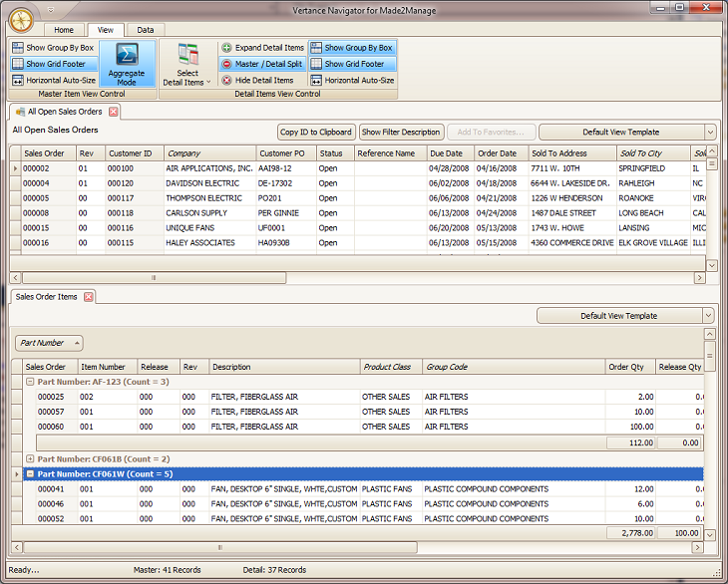Click THOMPSON ELECTRIC company cell

[209, 198]
